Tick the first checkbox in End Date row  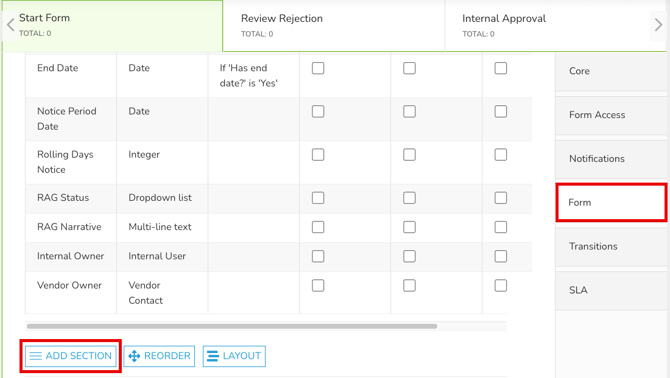(x=318, y=68)
